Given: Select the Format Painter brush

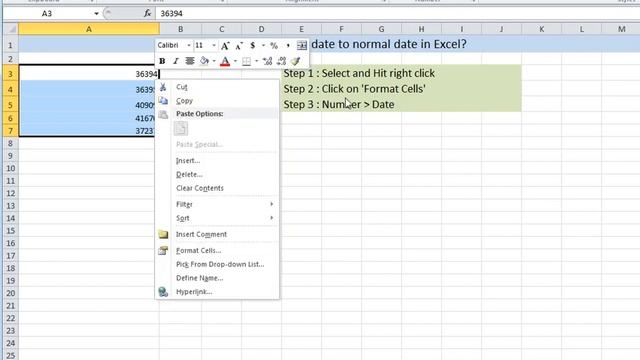Looking at the screenshot, I should (x=295, y=61).
